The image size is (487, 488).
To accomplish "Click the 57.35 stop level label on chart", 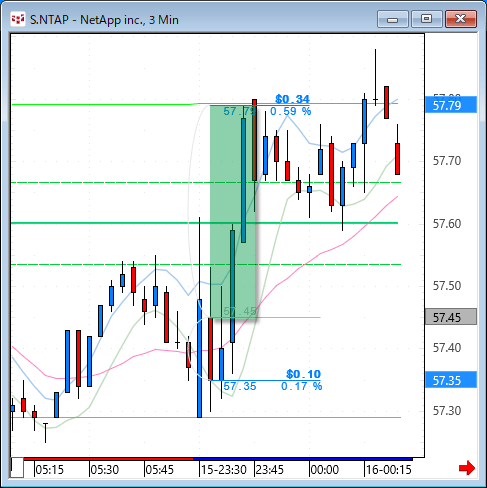I will coord(240,386).
